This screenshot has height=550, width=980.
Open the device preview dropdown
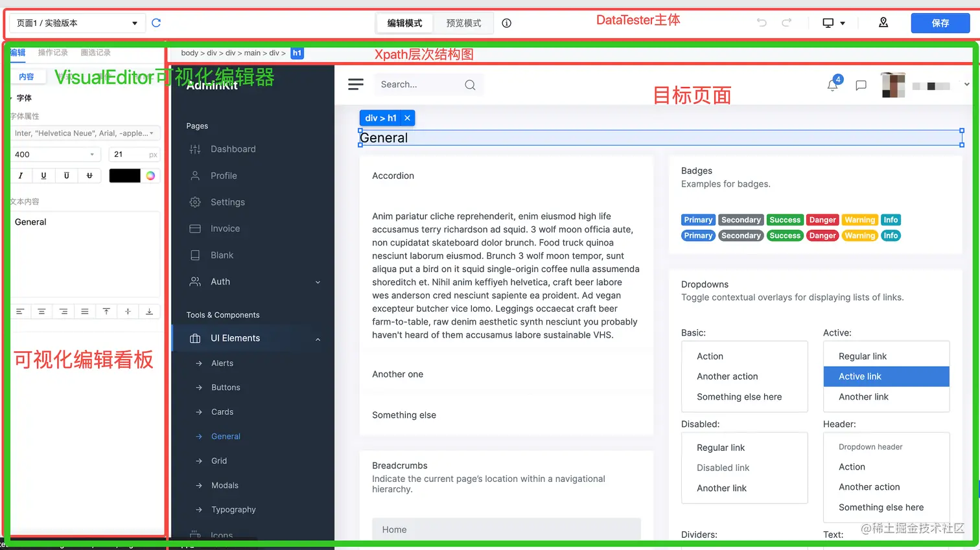tap(834, 23)
